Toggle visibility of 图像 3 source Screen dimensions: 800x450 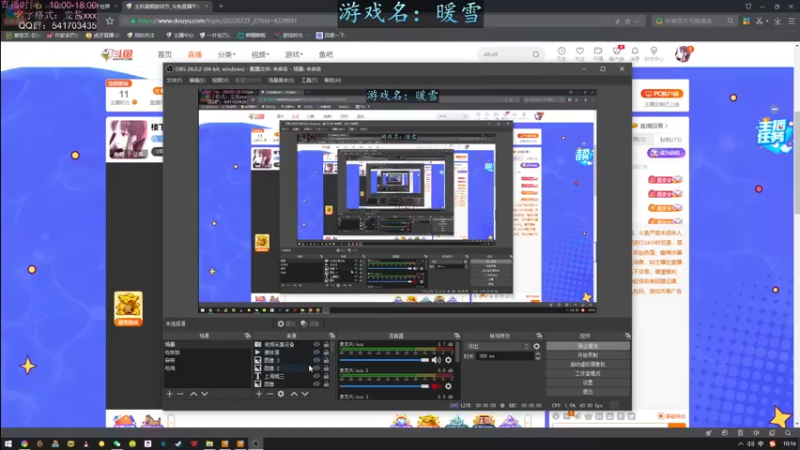tap(316, 360)
